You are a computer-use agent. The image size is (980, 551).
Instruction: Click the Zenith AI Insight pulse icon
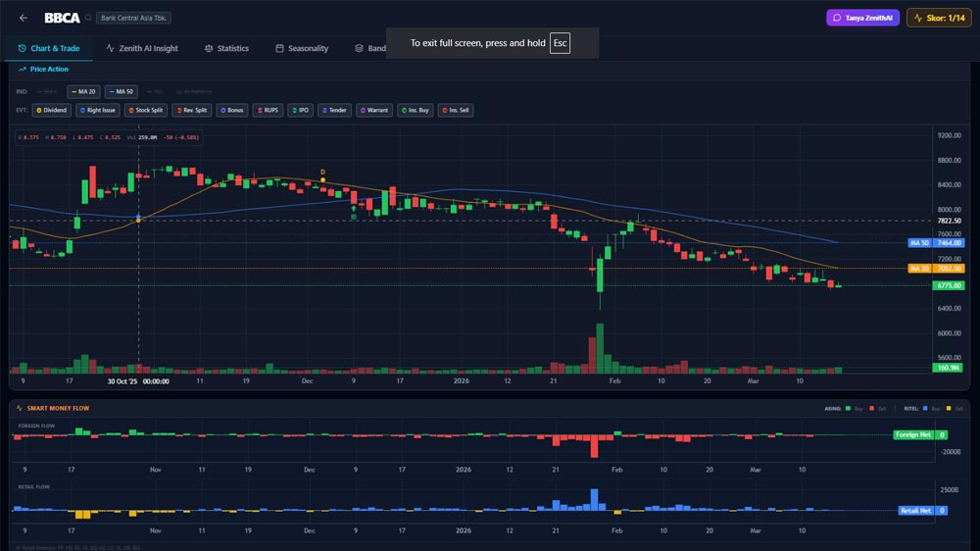click(110, 48)
